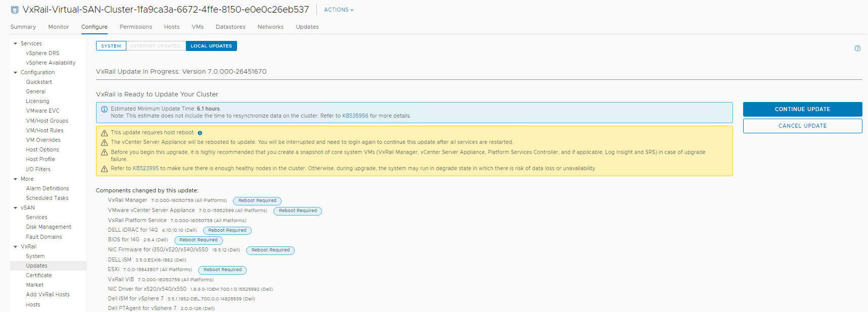Click the info icon beside Estimated Minimum Update Time

point(104,109)
